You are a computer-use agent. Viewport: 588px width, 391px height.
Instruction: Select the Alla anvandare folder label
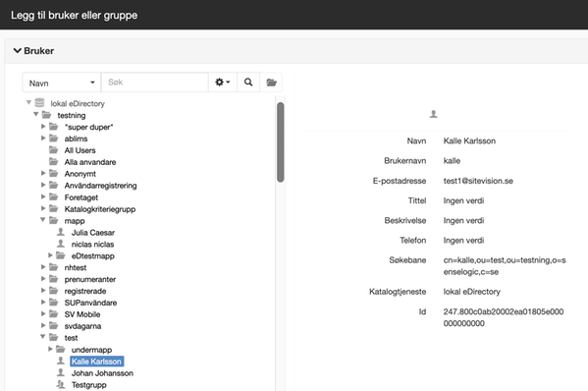click(x=90, y=162)
